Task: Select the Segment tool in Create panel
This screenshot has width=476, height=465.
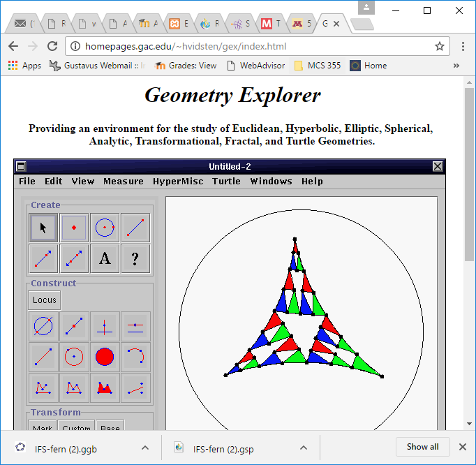Action: 135,228
